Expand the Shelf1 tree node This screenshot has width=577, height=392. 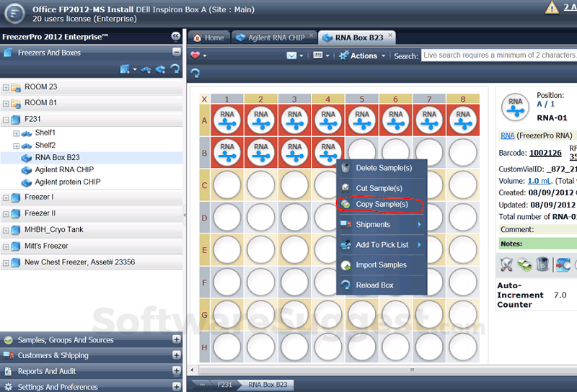point(17,133)
